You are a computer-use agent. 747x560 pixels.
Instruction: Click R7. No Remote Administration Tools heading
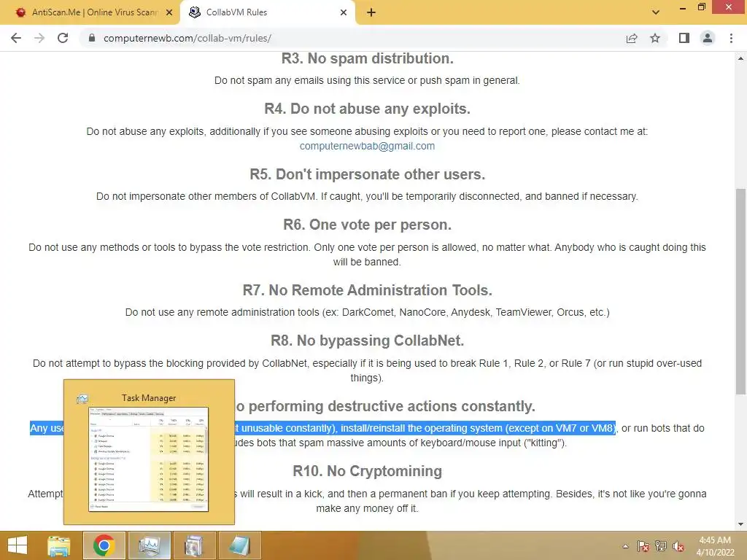[368, 290]
